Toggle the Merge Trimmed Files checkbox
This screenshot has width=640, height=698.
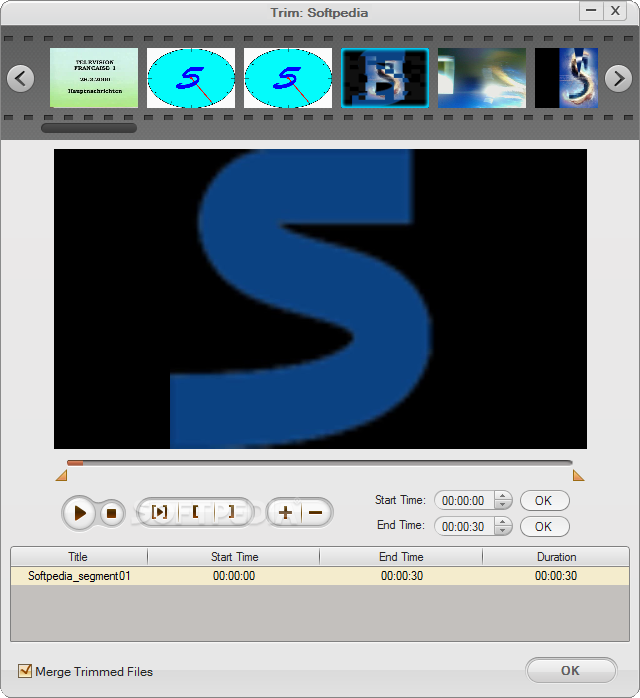click(25, 670)
